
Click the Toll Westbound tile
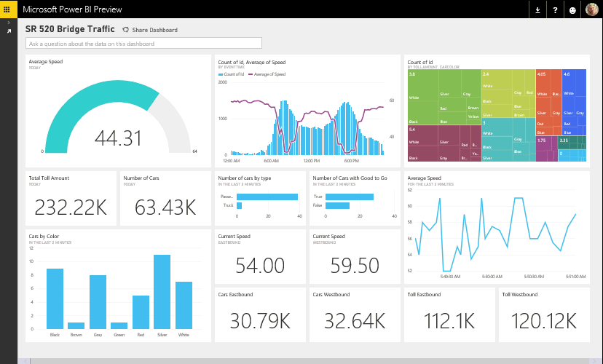(x=543, y=314)
